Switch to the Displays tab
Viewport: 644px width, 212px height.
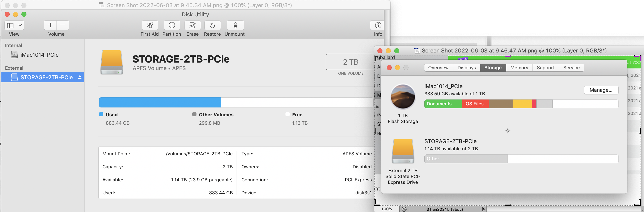coord(466,68)
